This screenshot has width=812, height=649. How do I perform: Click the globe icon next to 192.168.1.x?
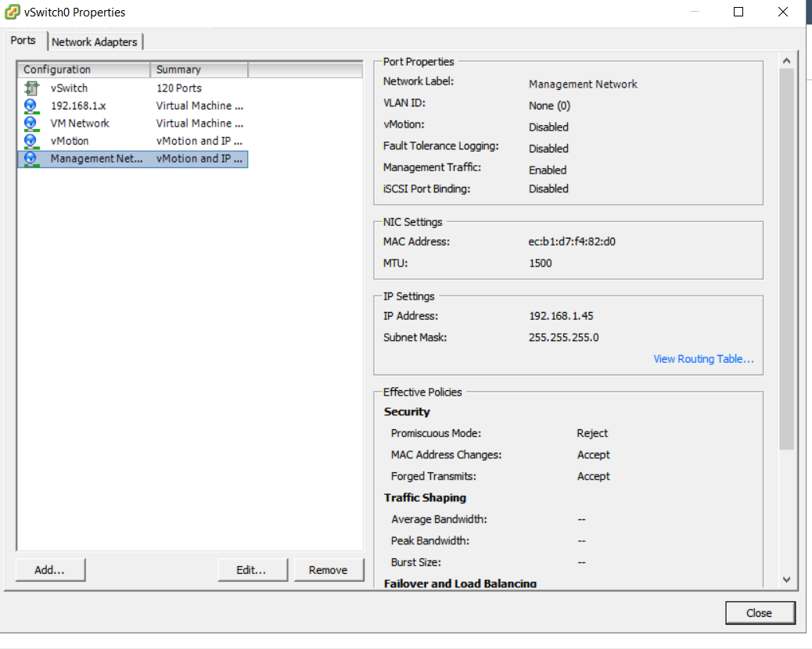pyautogui.click(x=31, y=106)
